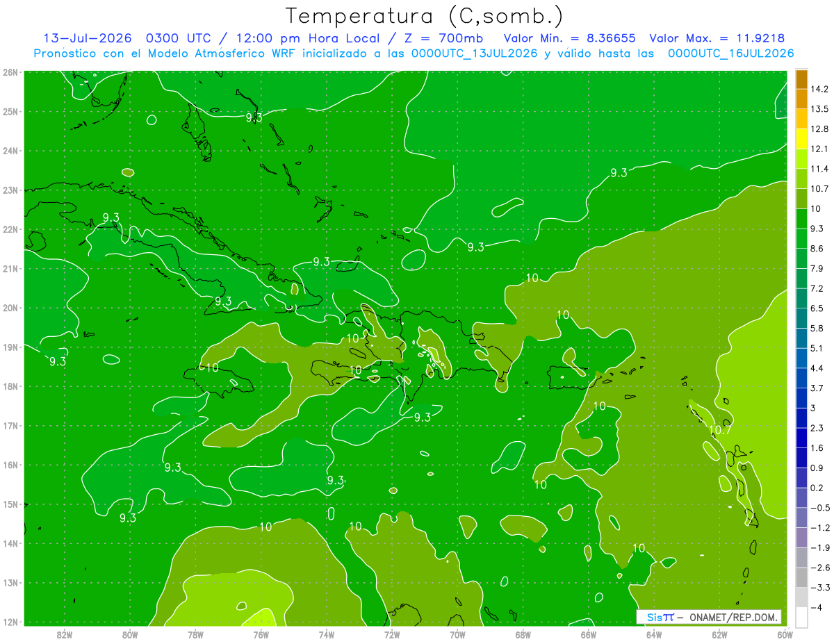Click legend value '6.5'
The height and width of the screenshot is (644, 834).
[x=818, y=308]
